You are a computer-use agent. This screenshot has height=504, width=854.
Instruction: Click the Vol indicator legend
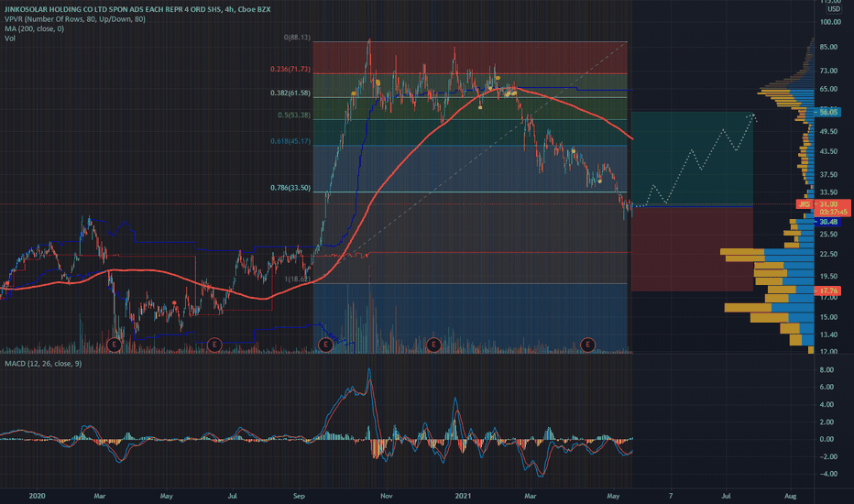[x=10, y=38]
